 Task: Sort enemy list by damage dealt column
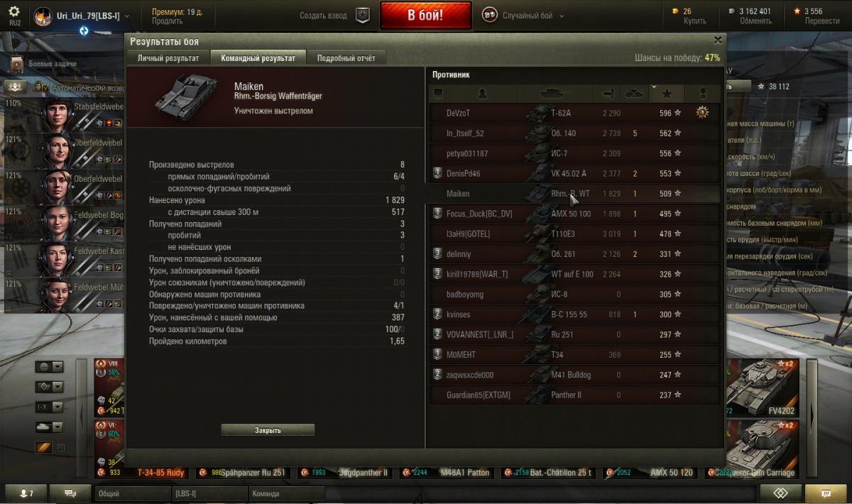pos(608,93)
